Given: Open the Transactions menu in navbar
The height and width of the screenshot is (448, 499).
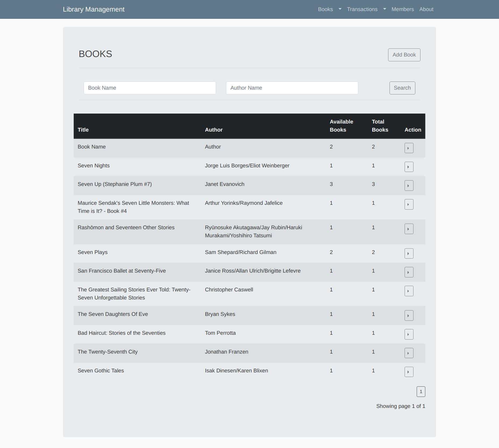Looking at the screenshot, I should click(x=362, y=9).
